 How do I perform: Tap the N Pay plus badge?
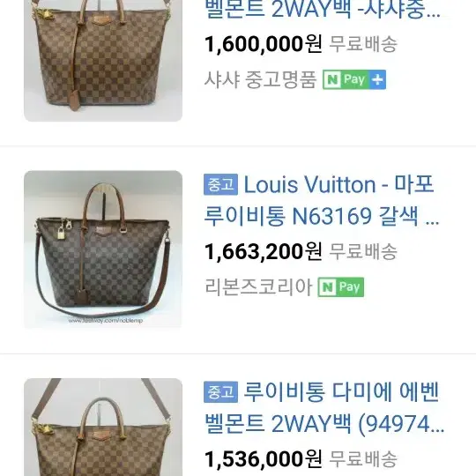(354, 79)
